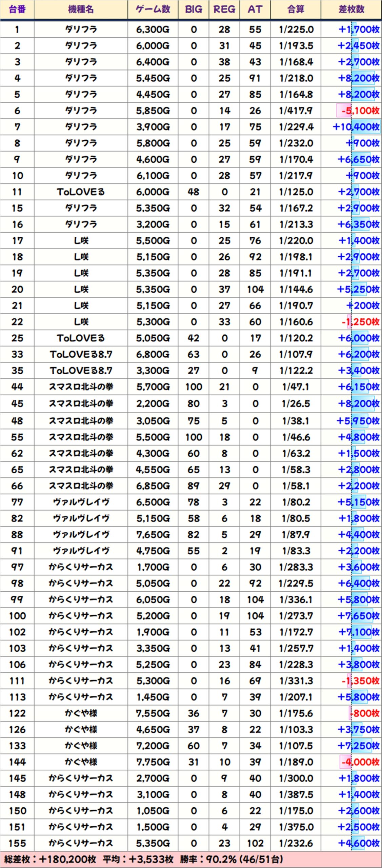Click the 1/375.0 combined rate cell
This screenshot has width=382, height=868.
pos(296,827)
